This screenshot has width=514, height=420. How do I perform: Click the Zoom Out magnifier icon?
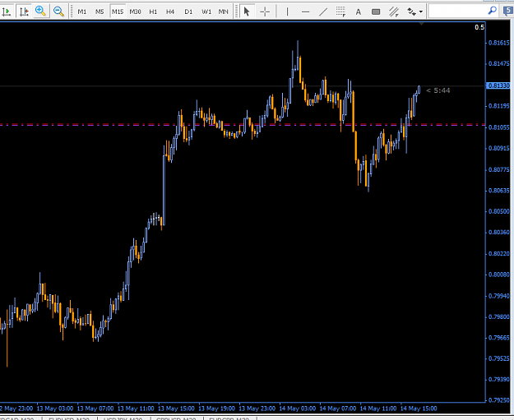click(58, 12)
